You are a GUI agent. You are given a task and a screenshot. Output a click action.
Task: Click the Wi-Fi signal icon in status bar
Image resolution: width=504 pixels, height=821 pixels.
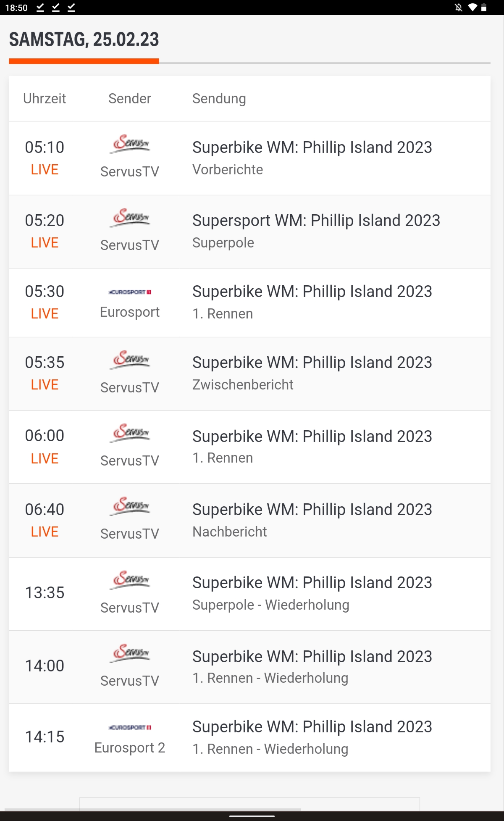pyautogui.click(x=472, y=8)
